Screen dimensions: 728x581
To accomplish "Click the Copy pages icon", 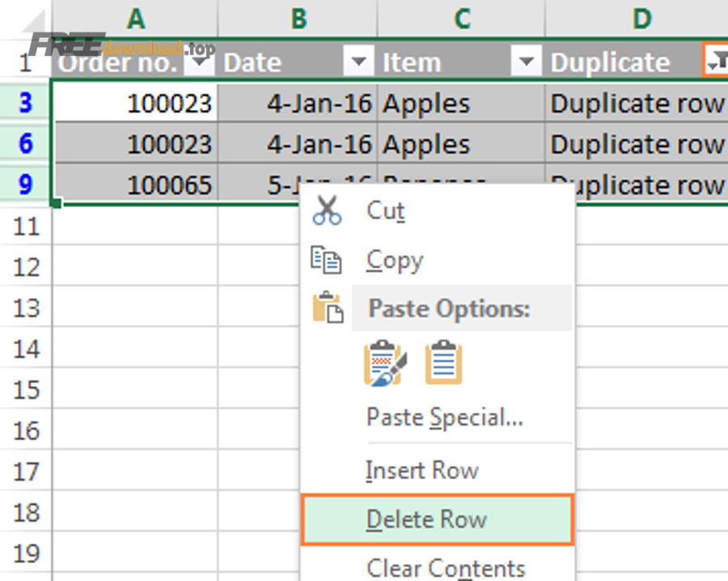I will (x=326, y=260).
